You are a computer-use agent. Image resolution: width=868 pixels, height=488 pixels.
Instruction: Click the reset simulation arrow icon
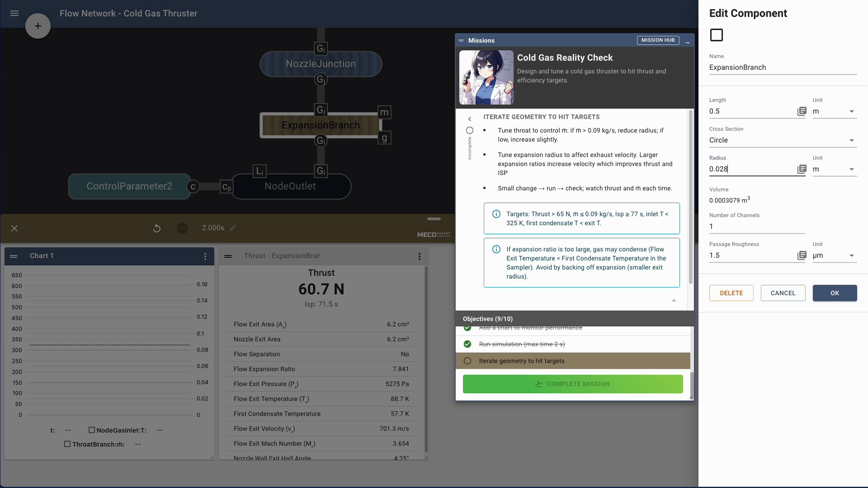coord(157,228)
